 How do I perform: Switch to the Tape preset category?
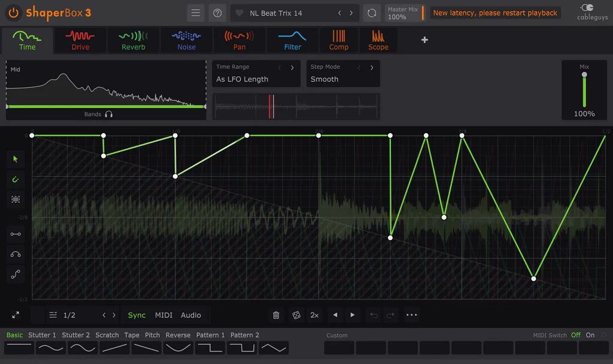point(132,335)
